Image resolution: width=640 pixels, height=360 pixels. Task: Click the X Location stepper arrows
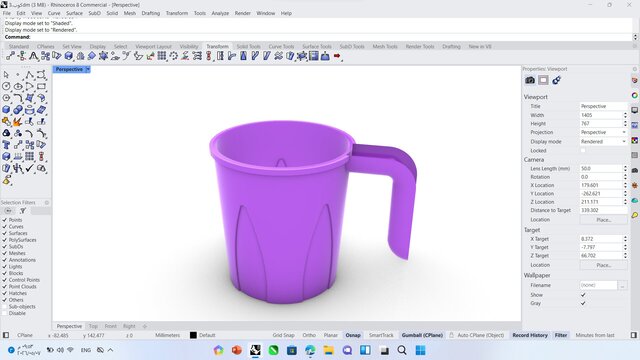[625, 185]
